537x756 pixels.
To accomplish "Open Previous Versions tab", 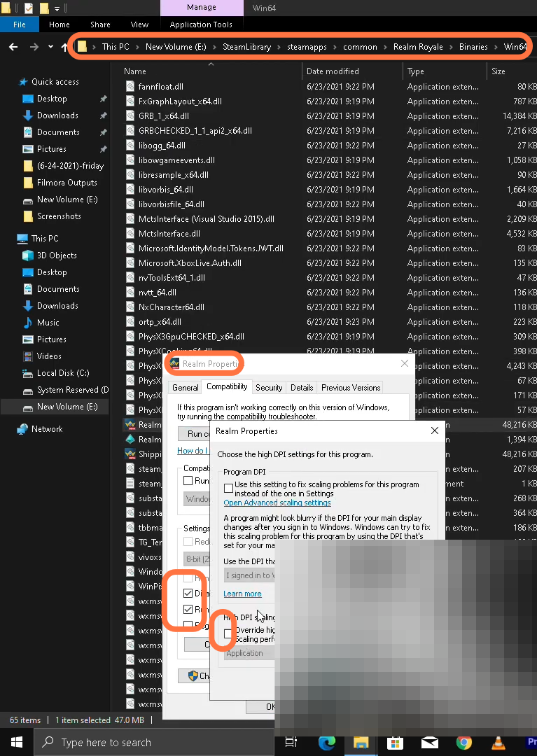I will click(351, 388).
